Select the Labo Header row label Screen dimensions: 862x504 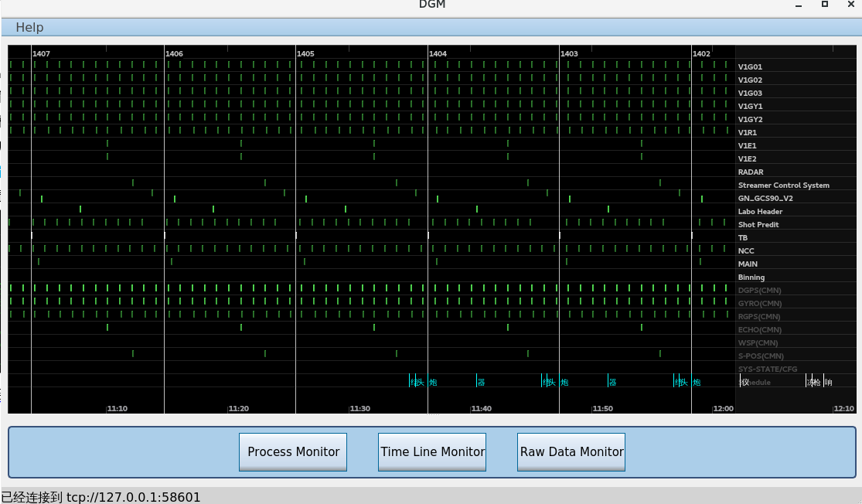(760, 212)
